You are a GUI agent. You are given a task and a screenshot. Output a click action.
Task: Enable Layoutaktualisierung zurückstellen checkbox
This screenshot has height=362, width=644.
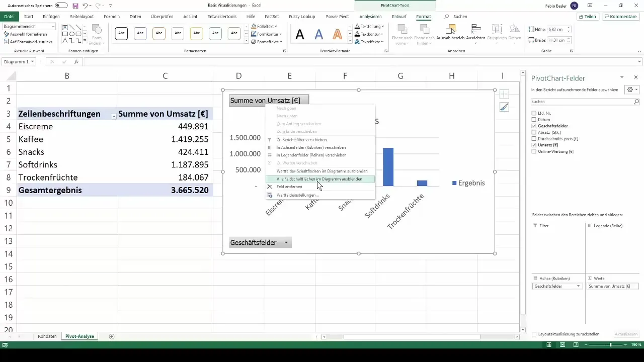click(534, 334)
